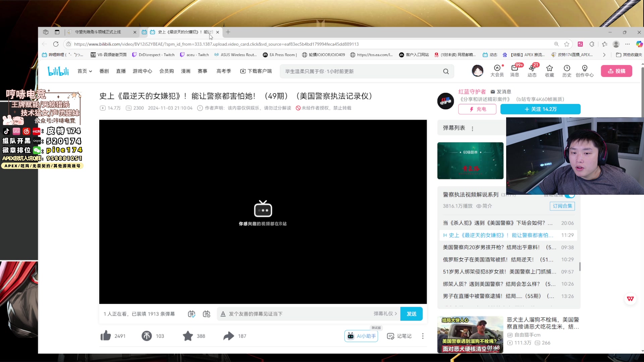The height and width of the screenshot is (362, 644).
Task: Click 发消息 send message link
Action: (x=501, y=92)
